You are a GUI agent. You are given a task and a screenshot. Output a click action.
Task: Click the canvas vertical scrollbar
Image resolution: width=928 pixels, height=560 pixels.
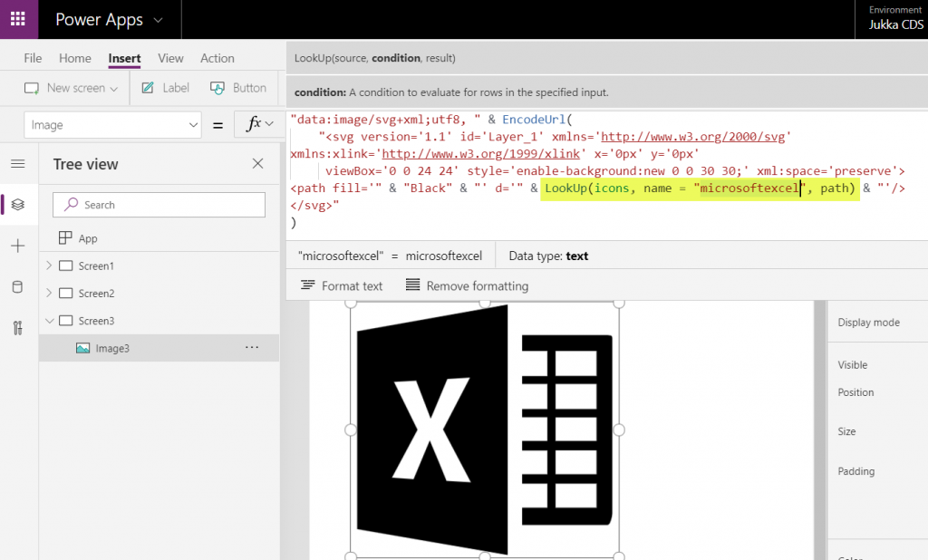(x=819, y=430)
